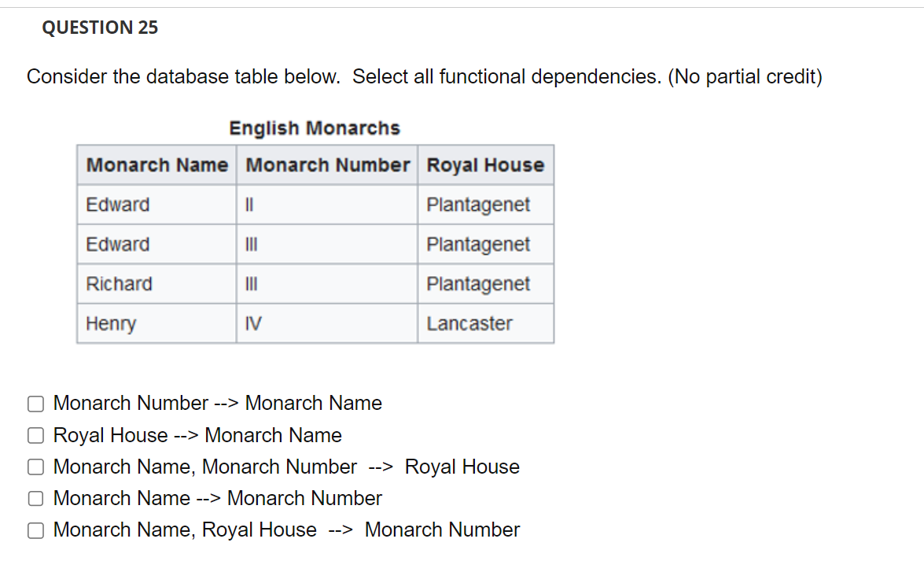Click the III cell in Richard's row
The width and height of the screenshot is (924, 572).
coord(252,284)
